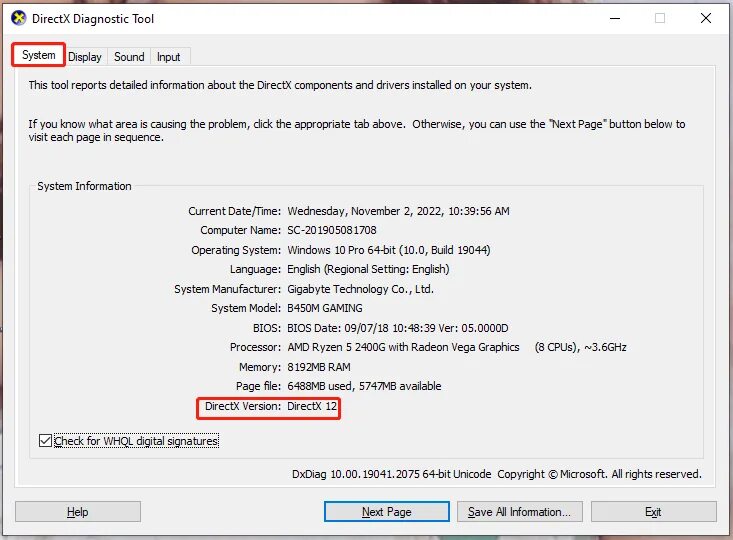The image size is (733, 540).
Task: Select the Current Date/Time value text
Action: tap(398, 211)
